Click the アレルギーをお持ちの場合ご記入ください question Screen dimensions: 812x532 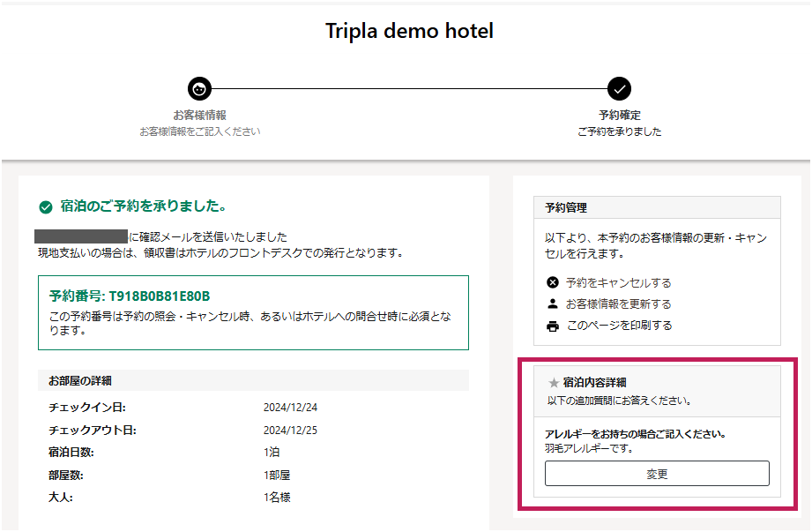tap(635, 434)
